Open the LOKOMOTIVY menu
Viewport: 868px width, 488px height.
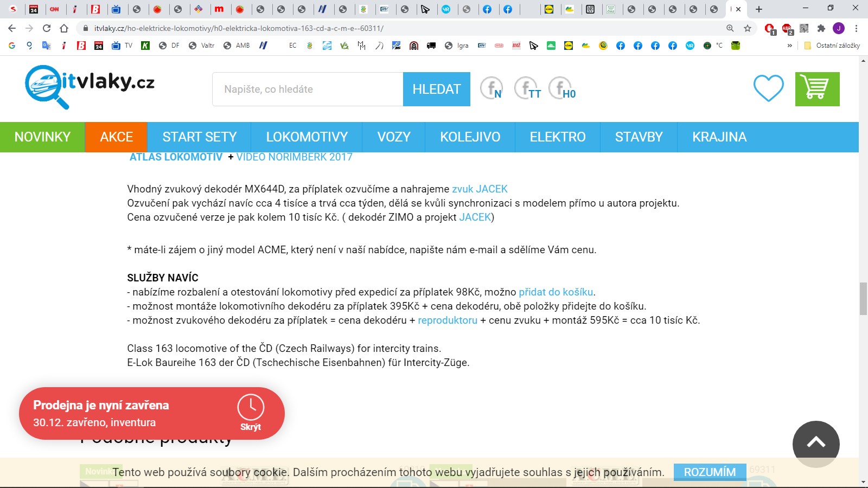click(x=307, y=137)
